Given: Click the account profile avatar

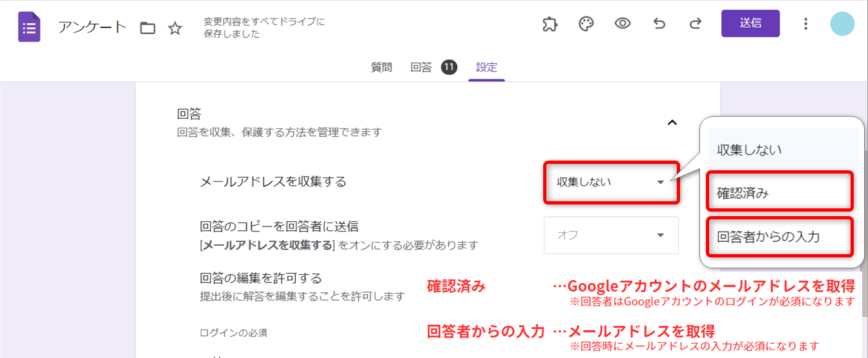Looking at the screenshot, I should pyautogui.click(x=842, y=24).
